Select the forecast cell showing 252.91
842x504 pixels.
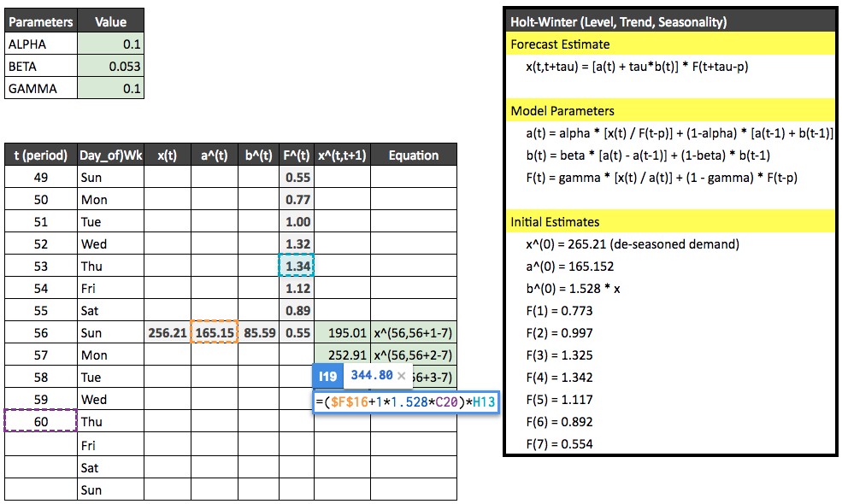coord(342,355)
